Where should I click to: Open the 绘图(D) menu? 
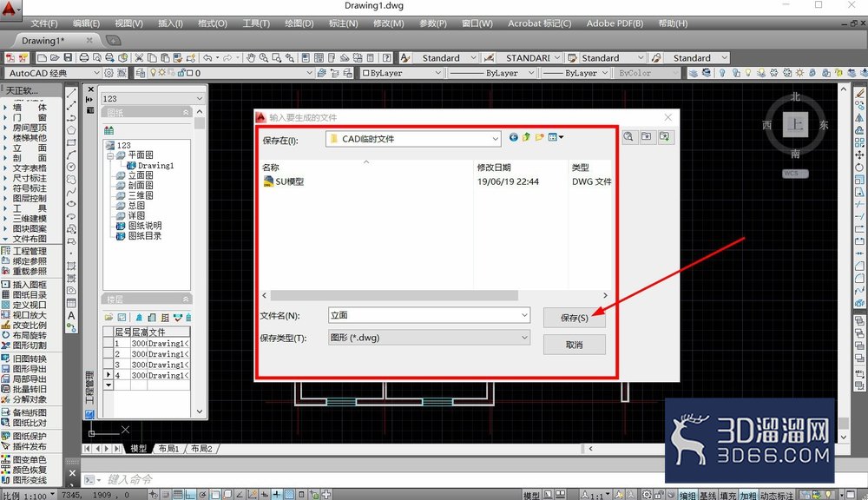pyautogui.click(x=299, y=23)
